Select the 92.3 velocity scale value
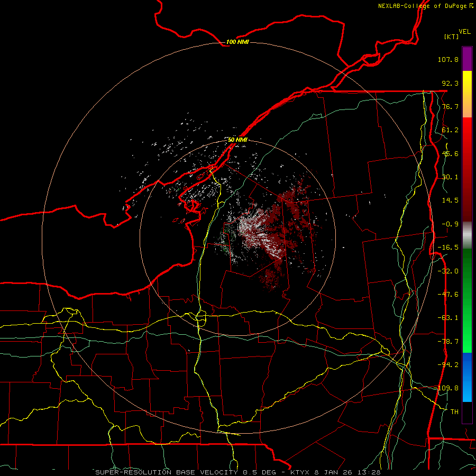 [450, 83]
